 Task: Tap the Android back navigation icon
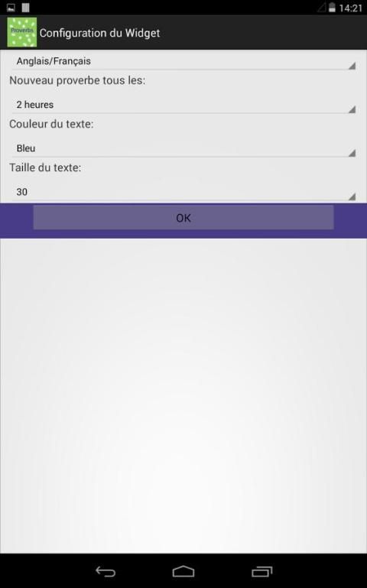pos(106,571)
